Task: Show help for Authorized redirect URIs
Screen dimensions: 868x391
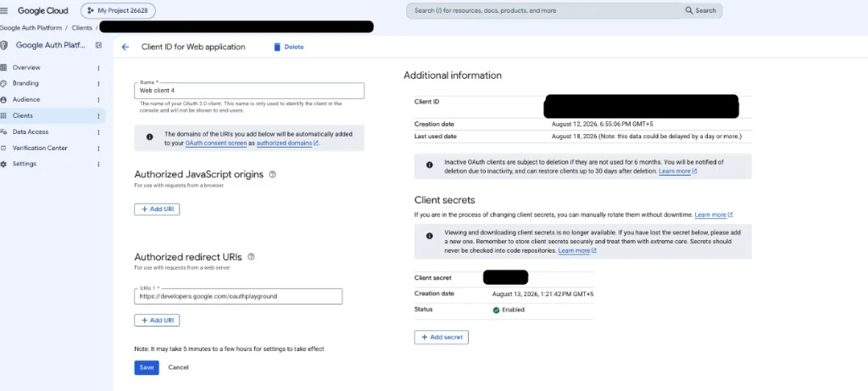Action: [251, 256]
